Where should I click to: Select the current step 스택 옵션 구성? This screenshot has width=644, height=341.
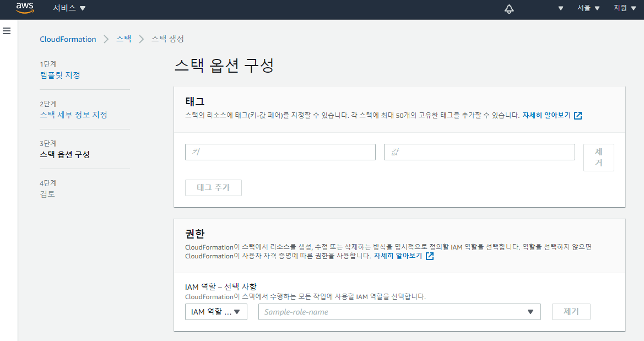tap(64, 154)
